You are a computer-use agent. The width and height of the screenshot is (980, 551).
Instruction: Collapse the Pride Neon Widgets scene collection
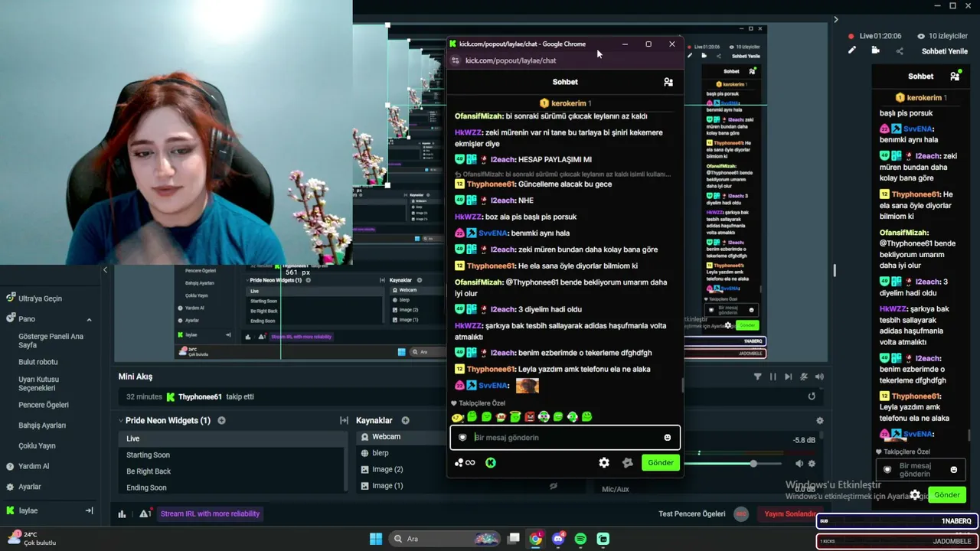(x=121, y=420)
